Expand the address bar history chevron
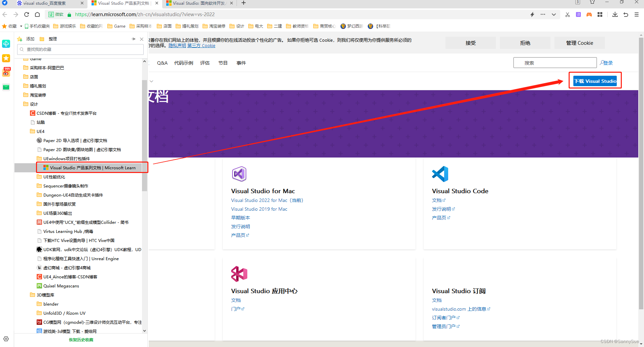Image resolution: width=644 pixels, height=347 pixels. click(553, 14)
